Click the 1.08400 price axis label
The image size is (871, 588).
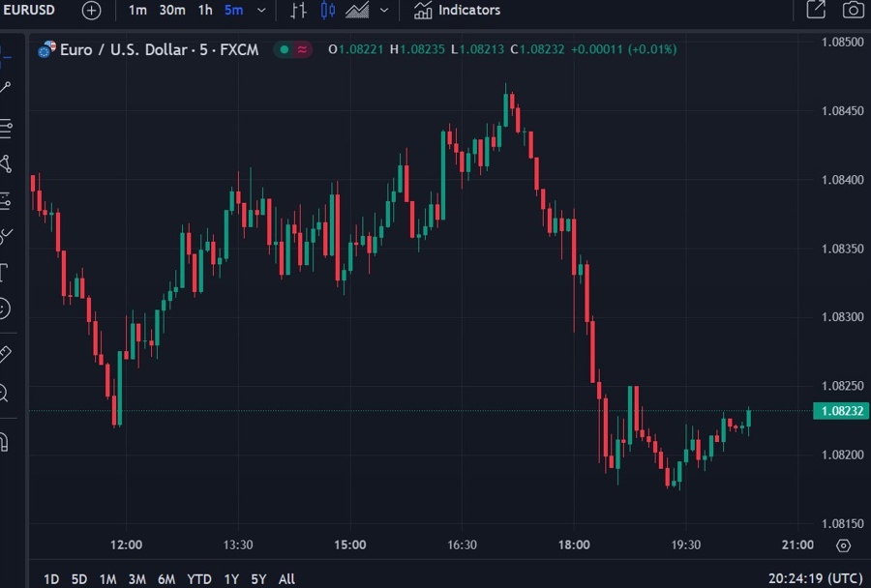(842, 180)
